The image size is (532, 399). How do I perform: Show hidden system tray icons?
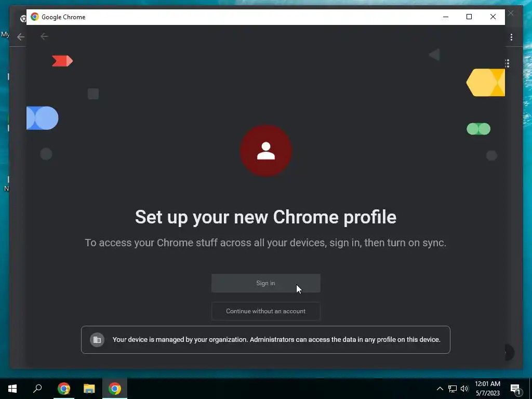point(440,389)
